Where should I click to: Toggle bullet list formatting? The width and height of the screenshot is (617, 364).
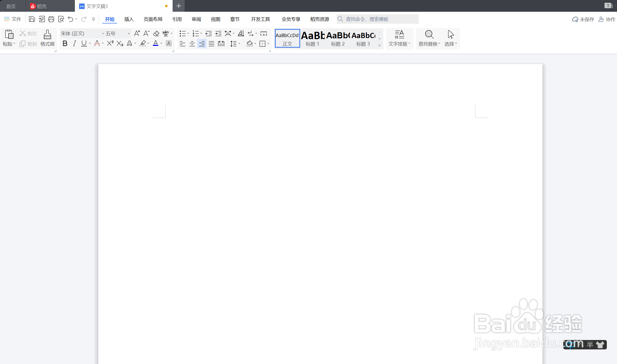coord(183,33)
